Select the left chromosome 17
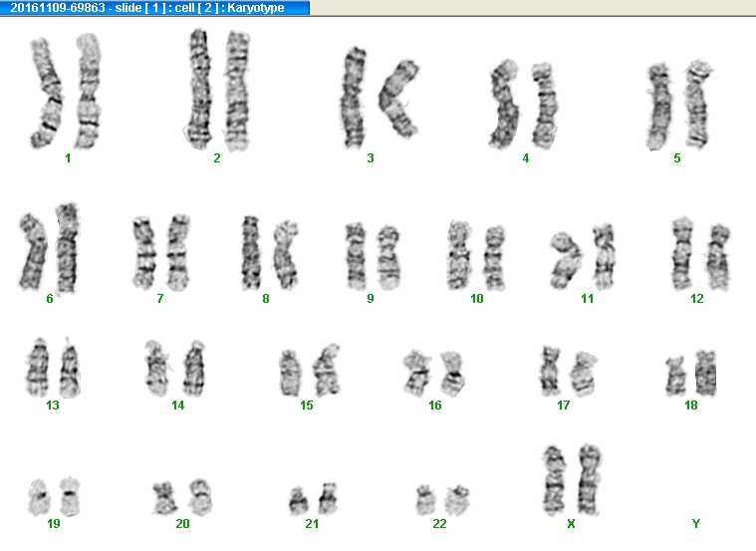The image size is (756, 551). tap(550, 370)
